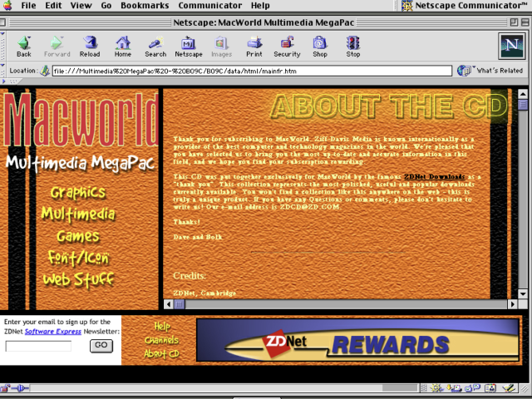The image size is (532, 399).
Task: Click the window zoom box in the title bar
Action: pyautogui.click(x=514, y=22)
